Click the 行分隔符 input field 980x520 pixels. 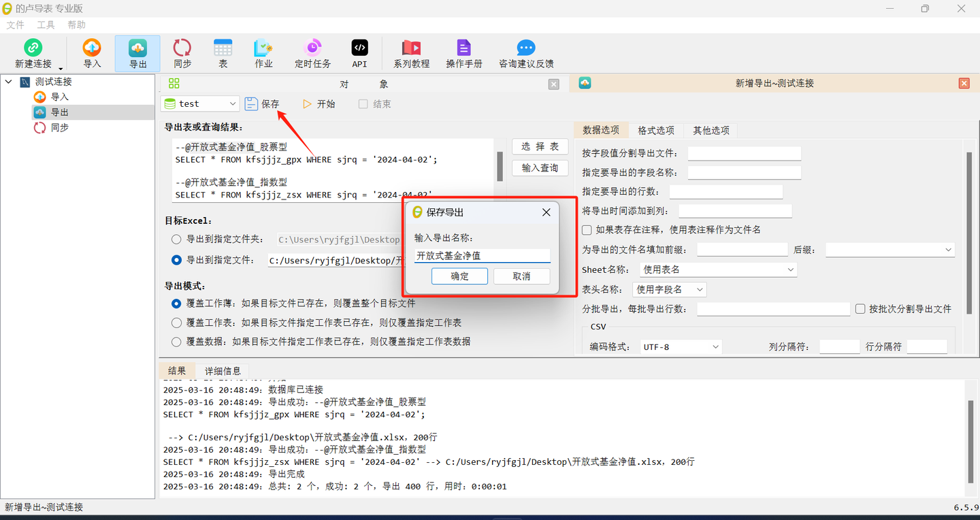927,346
